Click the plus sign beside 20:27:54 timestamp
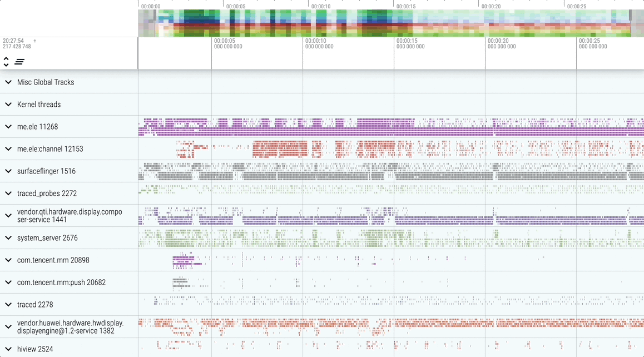This screenshot has height=357, width=644. (35, 41)
